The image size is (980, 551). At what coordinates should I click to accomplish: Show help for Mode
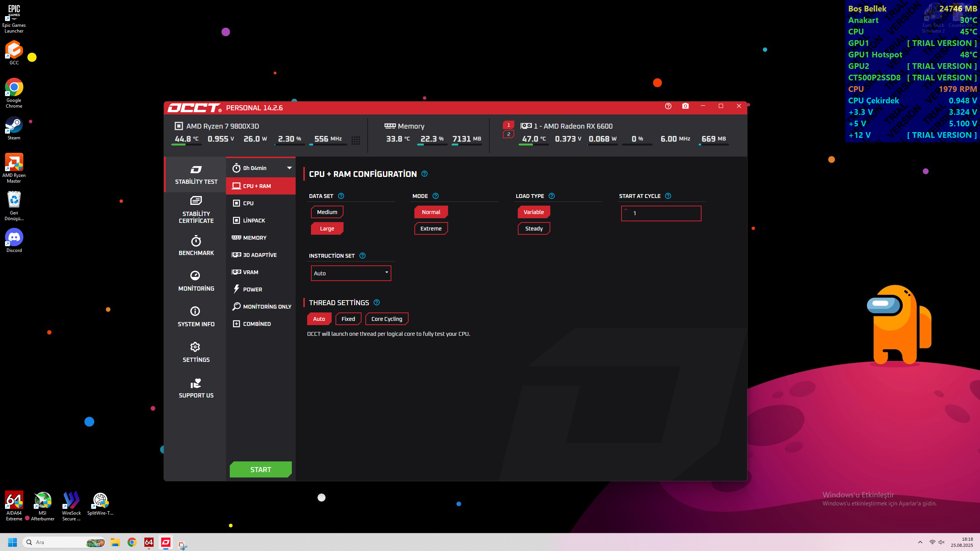[435, 196]
